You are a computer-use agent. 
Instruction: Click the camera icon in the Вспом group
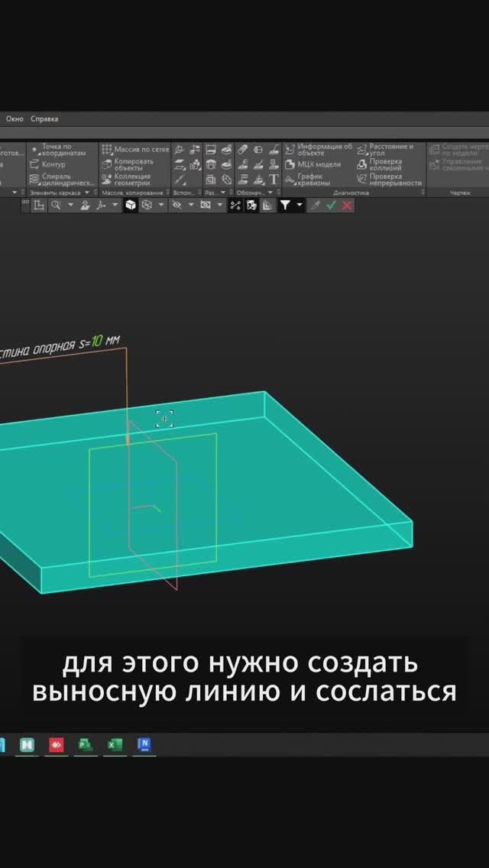195,164
